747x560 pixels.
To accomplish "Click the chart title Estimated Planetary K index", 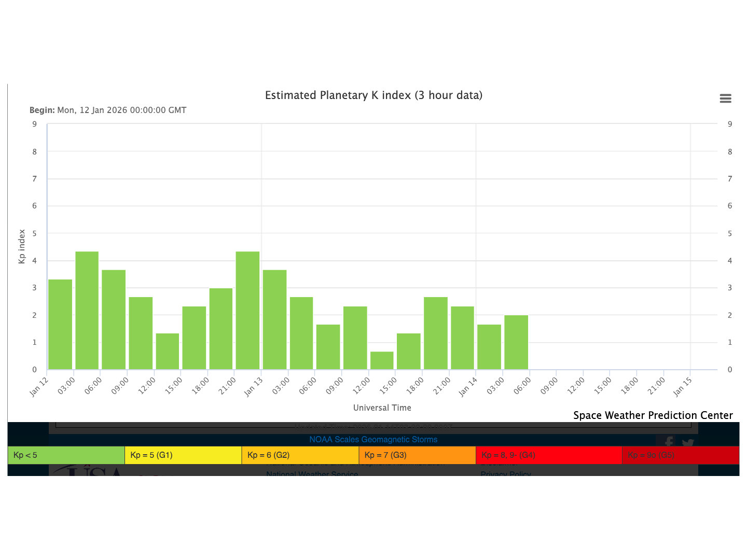I will coord(374,95).
